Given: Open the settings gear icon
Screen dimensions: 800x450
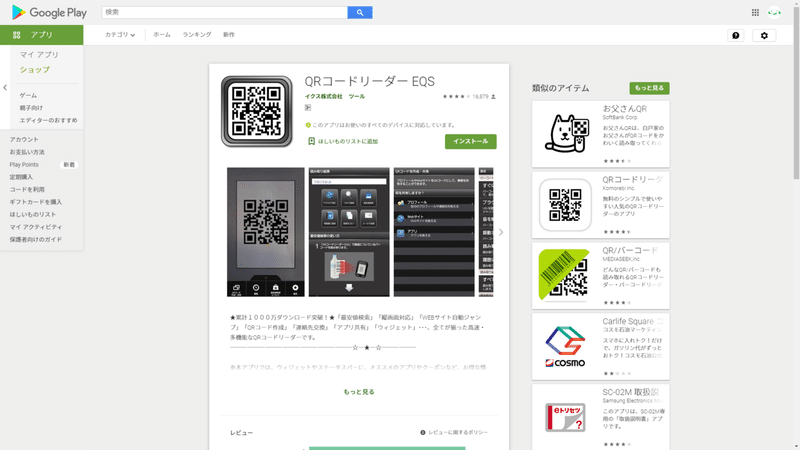Looking at the screenshot, I should click(764, 35).
